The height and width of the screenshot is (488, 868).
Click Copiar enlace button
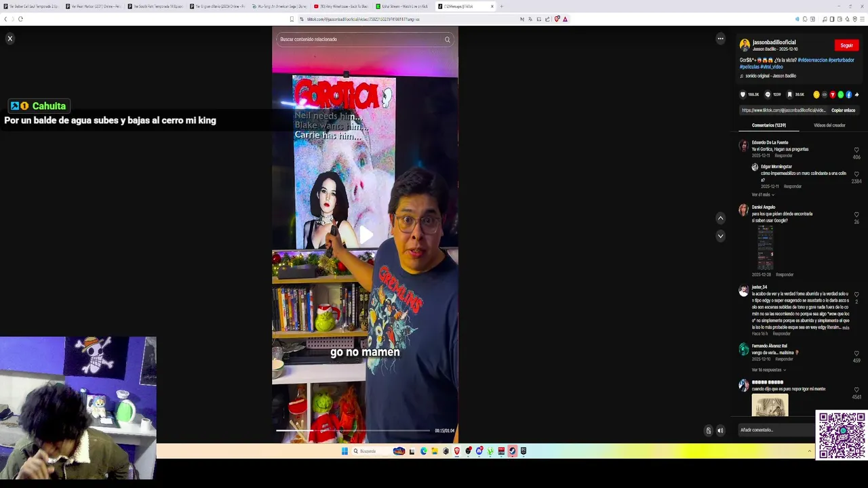click(843, 110)
